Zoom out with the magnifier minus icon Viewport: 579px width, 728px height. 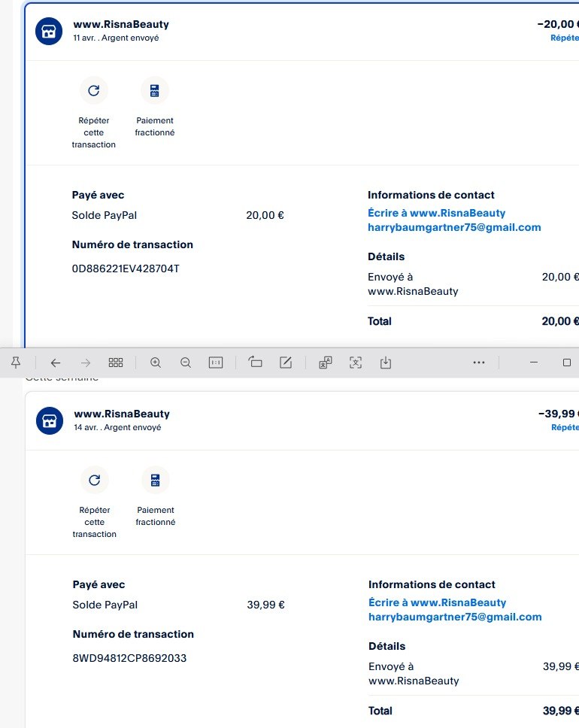[x=186, y=362]
